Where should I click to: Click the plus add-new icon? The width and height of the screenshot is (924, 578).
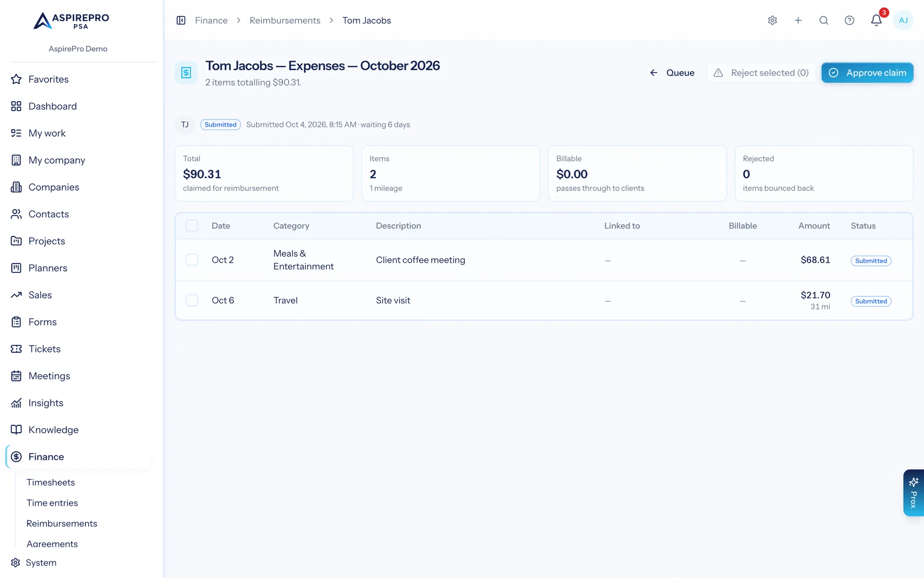pyautogui.click(x=798, y=20)
